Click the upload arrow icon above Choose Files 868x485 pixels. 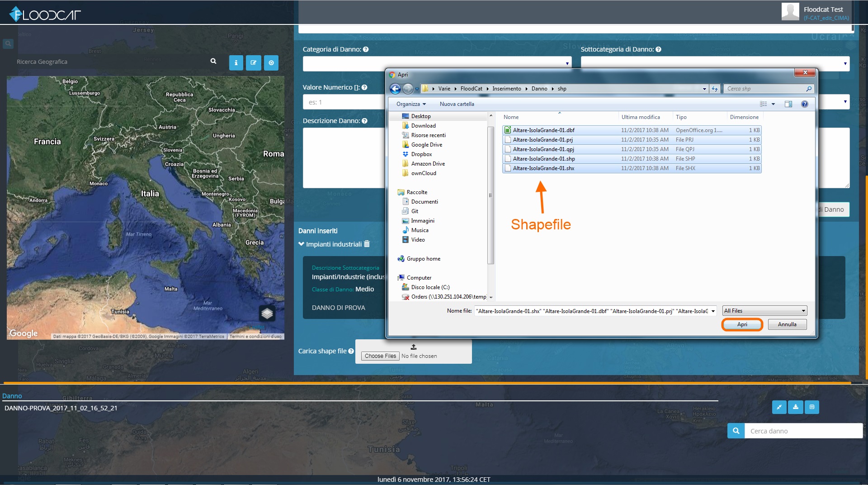coord(413,347)
